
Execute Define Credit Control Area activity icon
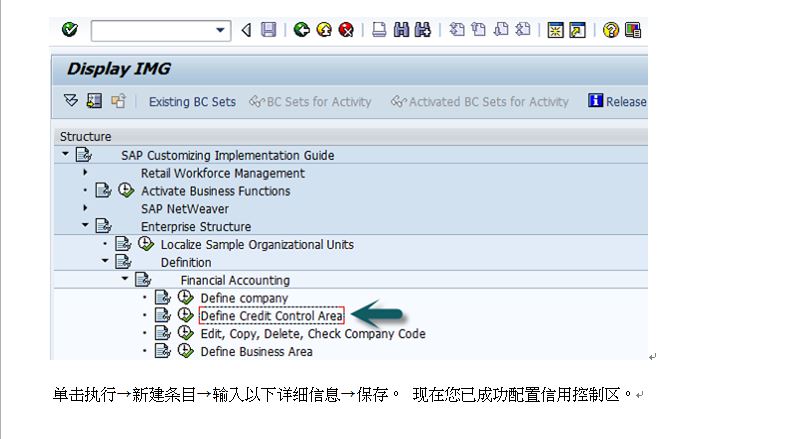[185, 315]
